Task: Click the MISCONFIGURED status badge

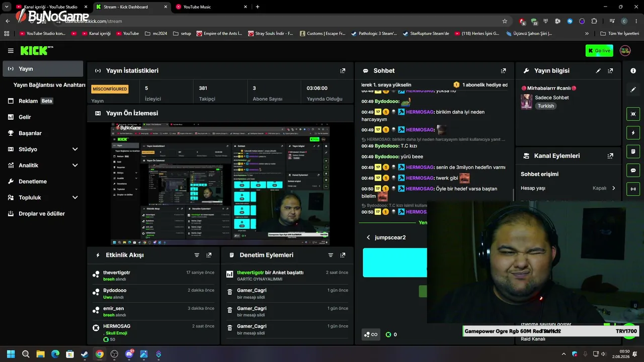Action: coord(110,89)
